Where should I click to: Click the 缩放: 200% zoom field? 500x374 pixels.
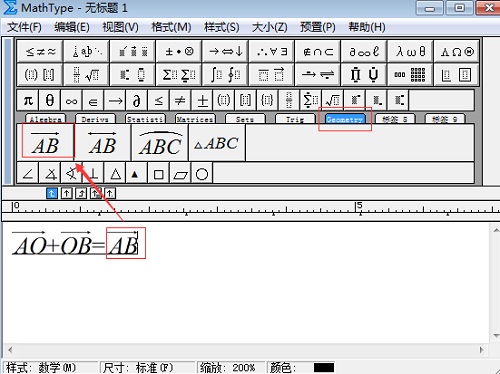pos(230,368)
